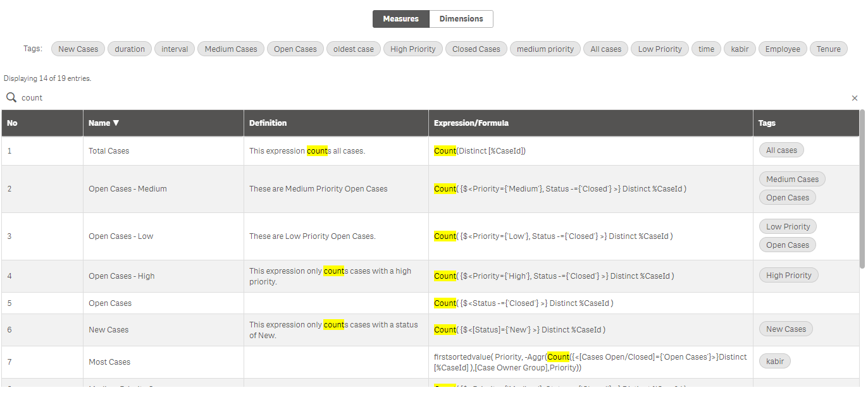The image size is (868, 414).
Task: Toggle the High Priority tag filter
Action: [413, 49]
